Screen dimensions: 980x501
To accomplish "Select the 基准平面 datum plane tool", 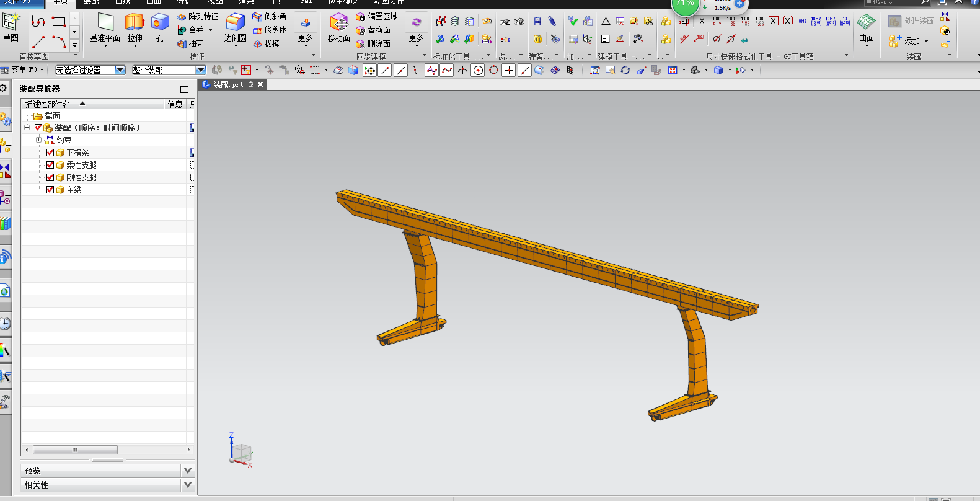I will 105,29.
